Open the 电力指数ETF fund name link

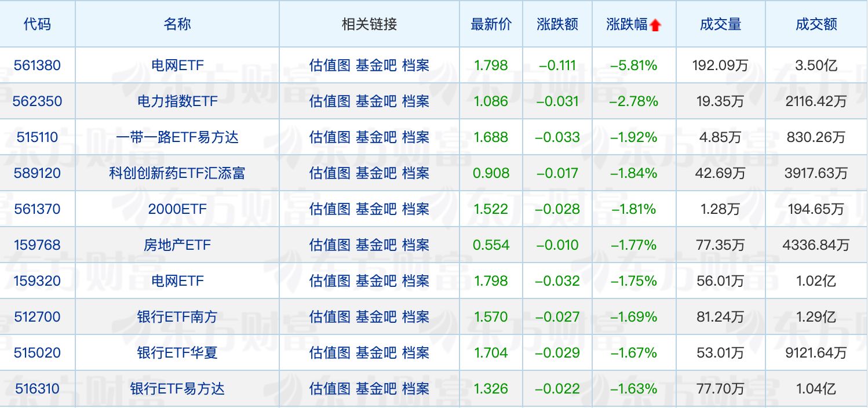[x=177, y=101]
